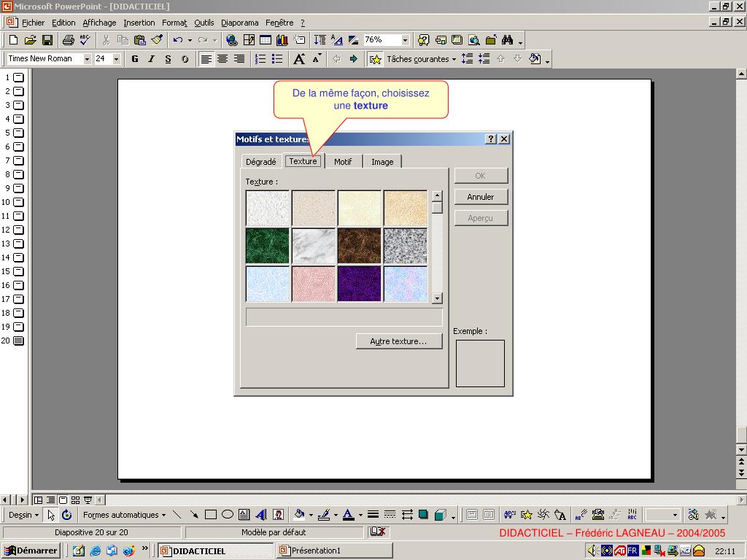
Task: Toggle text shadow formatting button
Action: click(185, 59)
